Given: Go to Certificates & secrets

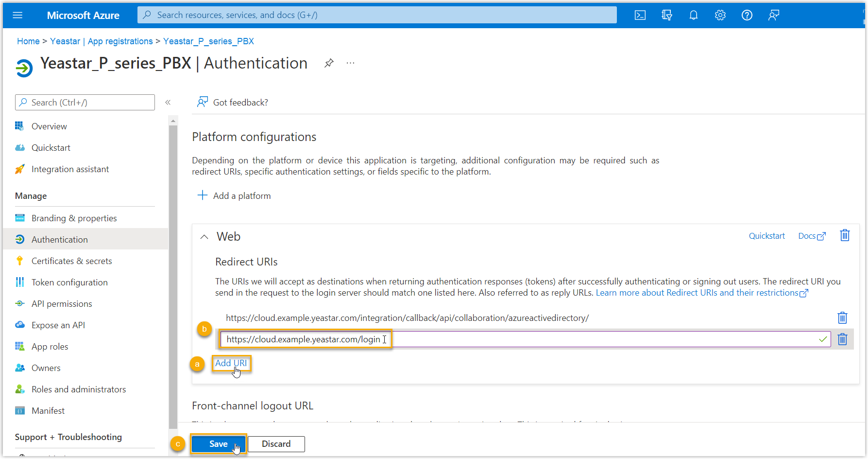Looking at the screenshot, I should (x=71, y=261).
